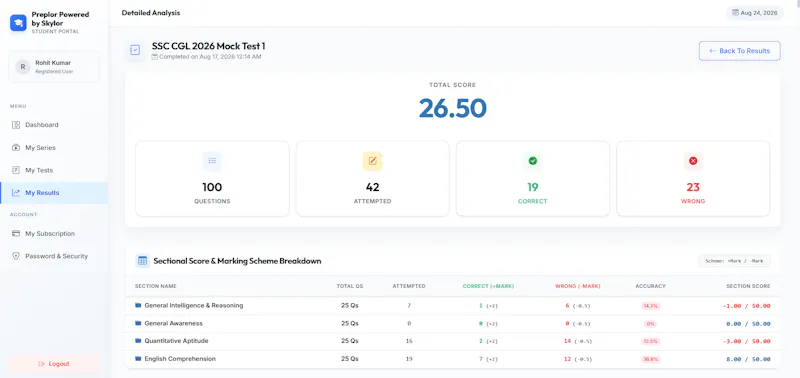Click the 8.00 / 50.00 section score
800x378 pixels.
tap(749, 359)
